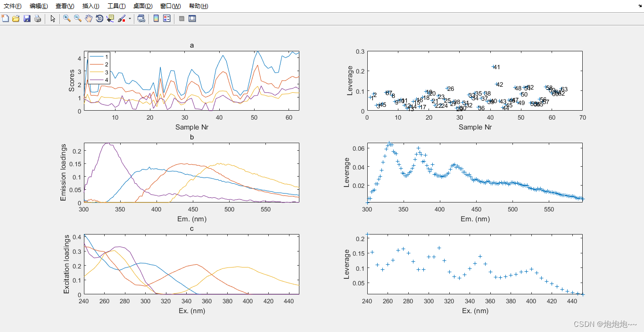Click the Hide Plot Tools icon
The width and height of the screenshot is (644, 332).
[182, 18]
